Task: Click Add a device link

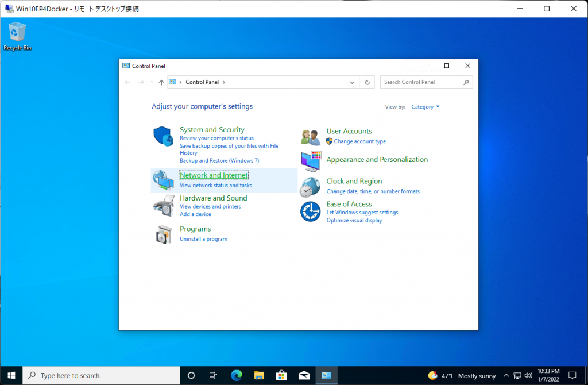Action: [195, 214]
